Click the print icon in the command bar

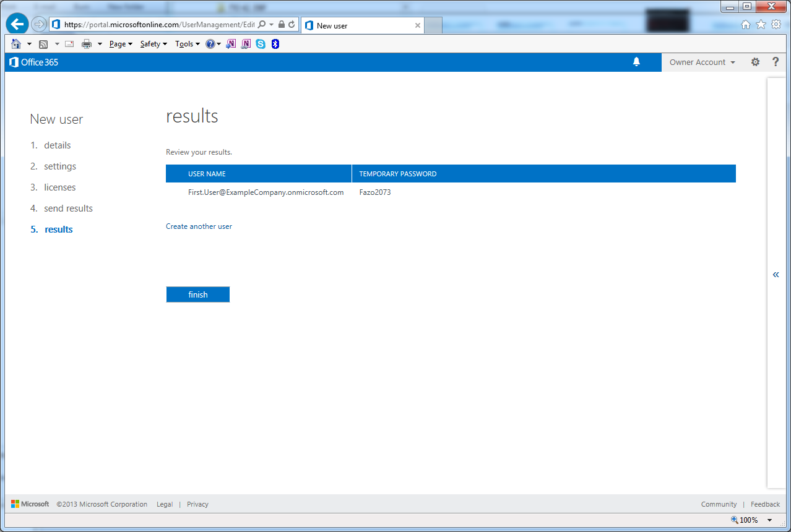click(x=87, y=44)
